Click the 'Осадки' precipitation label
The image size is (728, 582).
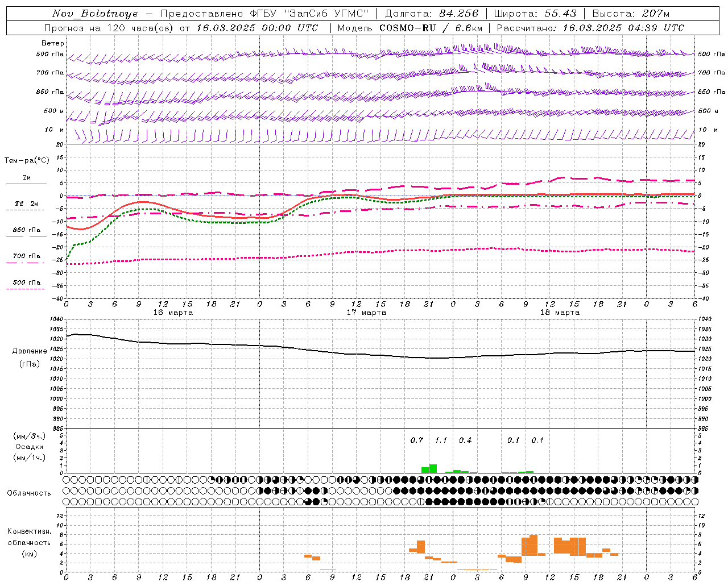click(x=30, y=447)
